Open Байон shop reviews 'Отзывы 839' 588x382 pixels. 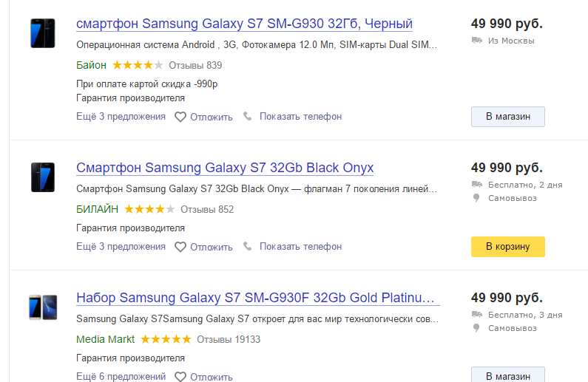coord(195,65)
